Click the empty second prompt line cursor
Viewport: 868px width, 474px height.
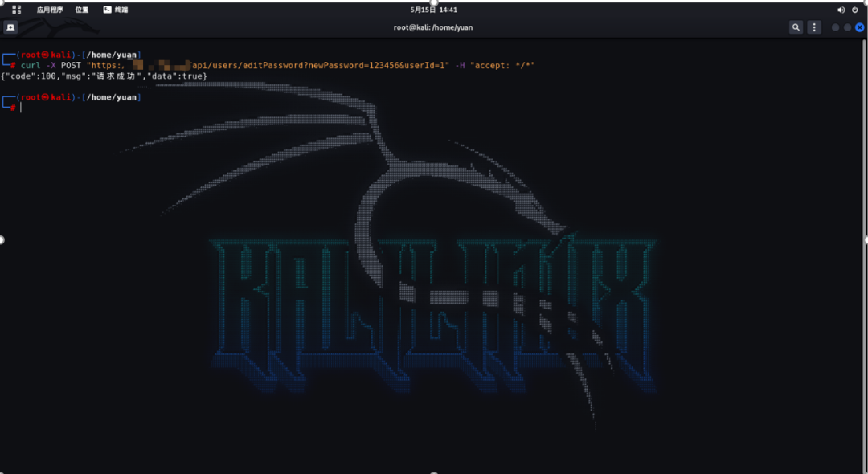tap(21, 108)
